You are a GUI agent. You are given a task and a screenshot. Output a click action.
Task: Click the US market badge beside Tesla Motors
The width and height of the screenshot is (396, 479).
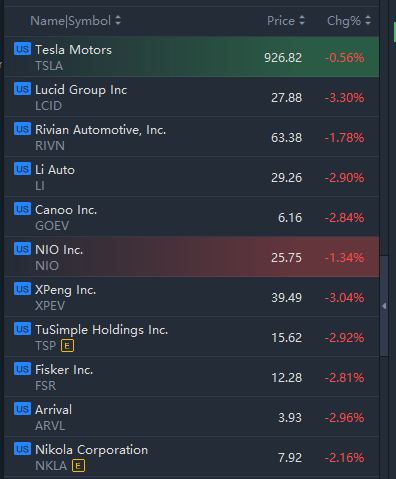pyautogui.click(x=22, y=49)
